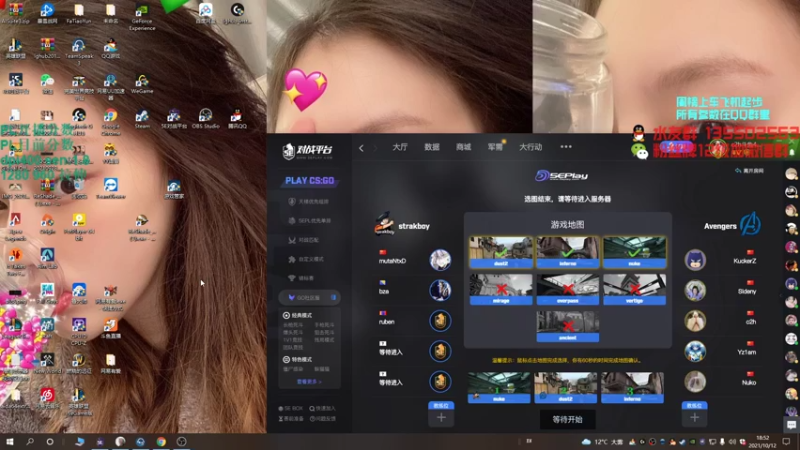Click c2h player avatar

[x=695, y=321]
